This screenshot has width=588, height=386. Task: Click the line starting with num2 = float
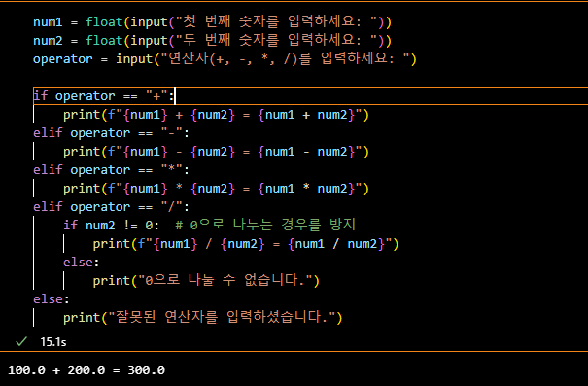tap(212, 40)
